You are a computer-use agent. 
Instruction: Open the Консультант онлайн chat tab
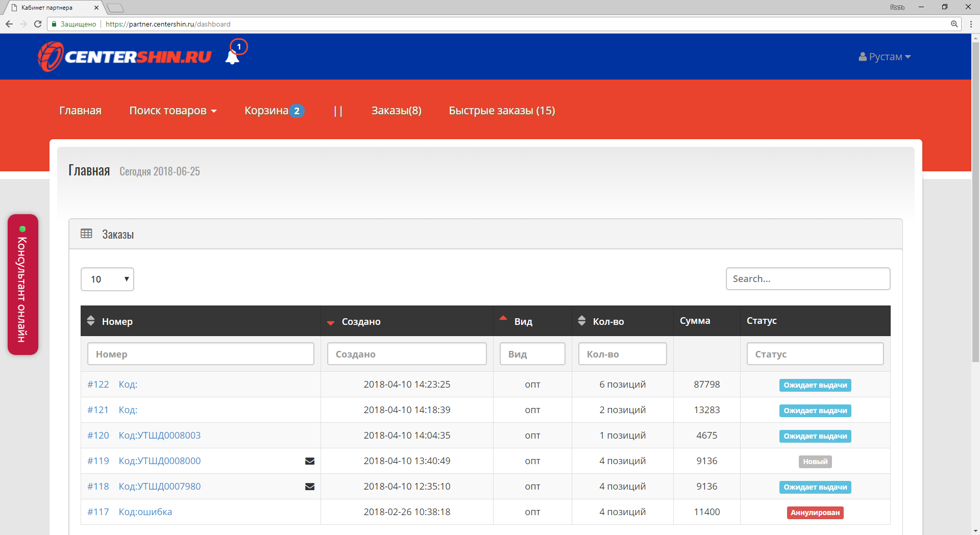coord(23,285)
